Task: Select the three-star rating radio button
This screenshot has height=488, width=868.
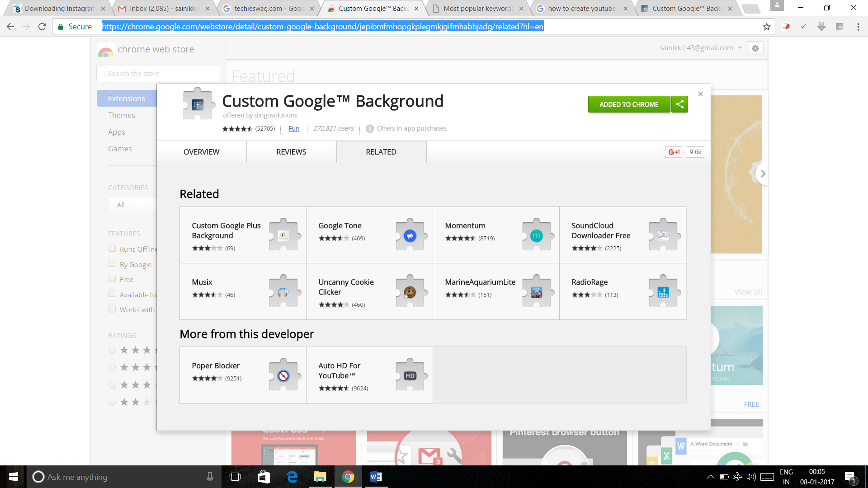Action: [x=112, y=385]
